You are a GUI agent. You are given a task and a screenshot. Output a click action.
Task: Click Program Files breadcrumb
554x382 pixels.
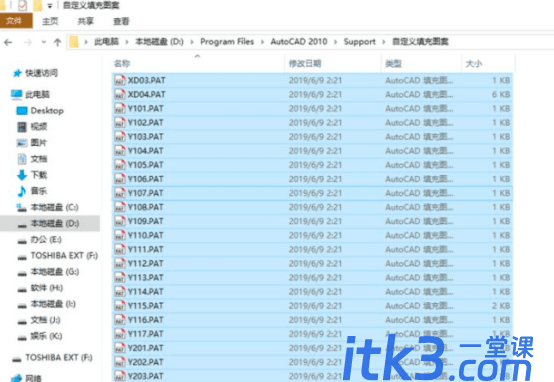[x=227, y=42]
